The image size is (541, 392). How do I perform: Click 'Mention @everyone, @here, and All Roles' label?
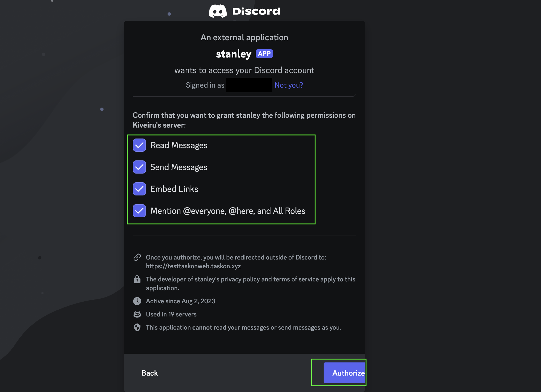point(228,211)
